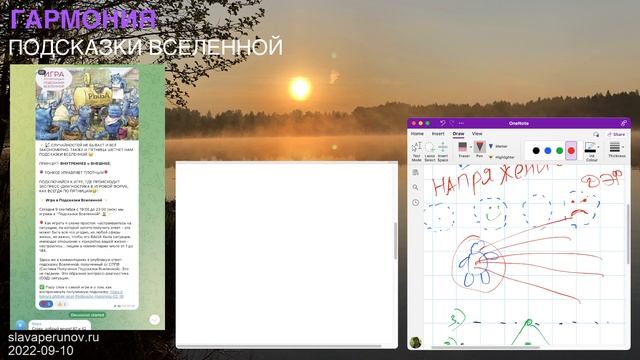Pick the black ink color
The image size is (640, 360).
pos(536,151)
